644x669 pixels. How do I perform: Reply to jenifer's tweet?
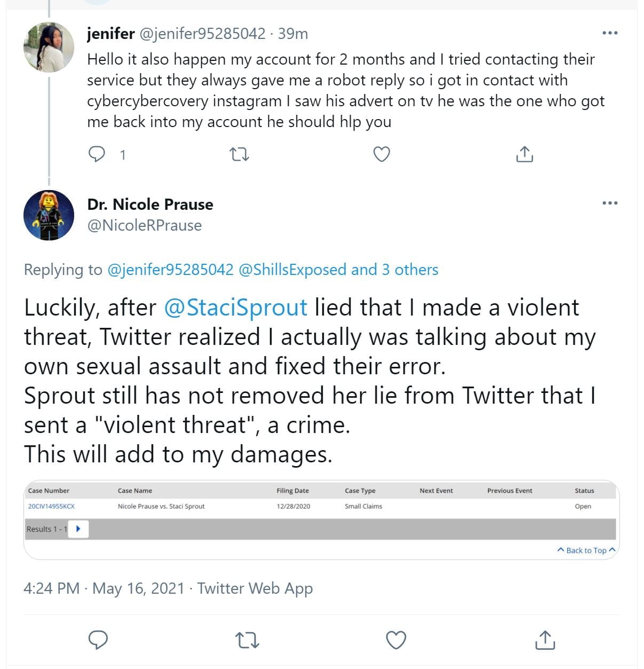97,154
